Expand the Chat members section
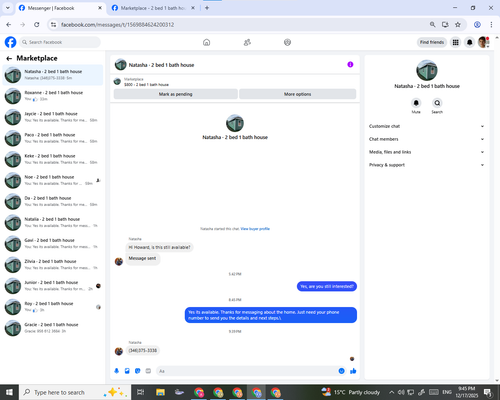This screenshot has height=400, width=500. pyautogui.click(x=426, y=139)
